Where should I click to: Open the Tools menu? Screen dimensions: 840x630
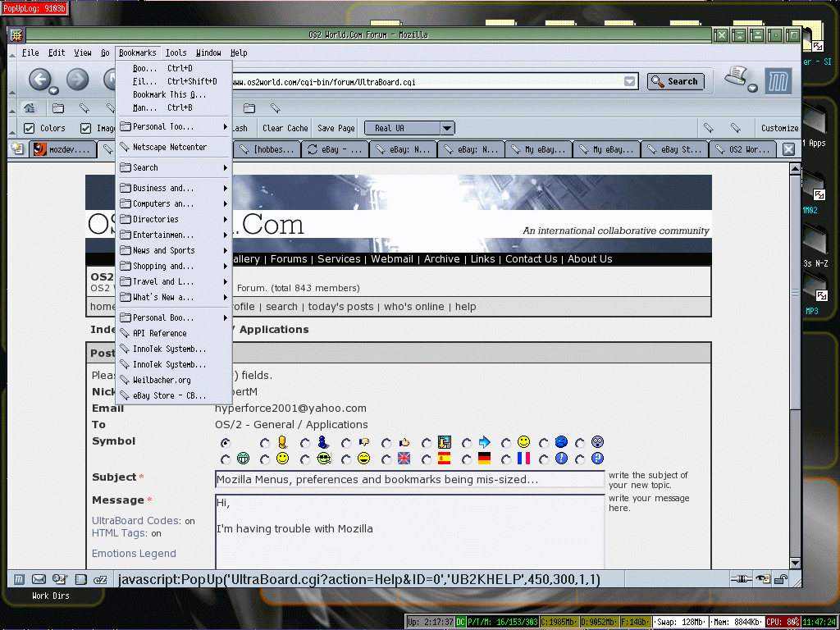click(x=176, y=52)
